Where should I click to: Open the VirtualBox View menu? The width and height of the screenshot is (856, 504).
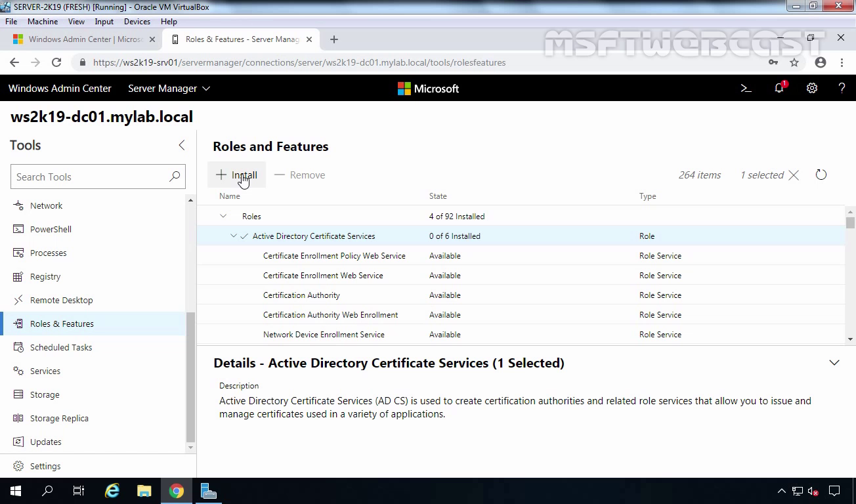click(76, 22)
